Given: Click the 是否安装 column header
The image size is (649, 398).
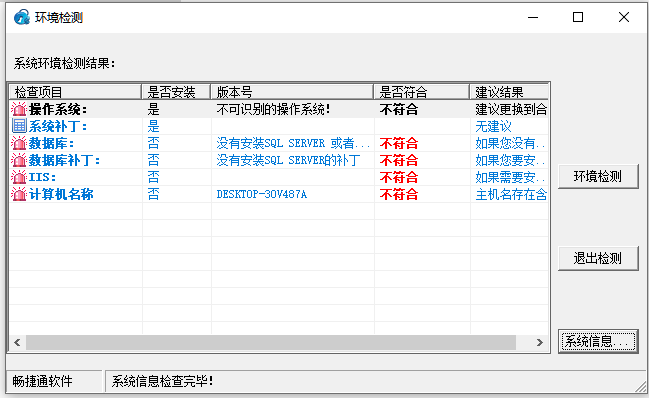Looking at the screenshot, I should (x=176, y=92).
